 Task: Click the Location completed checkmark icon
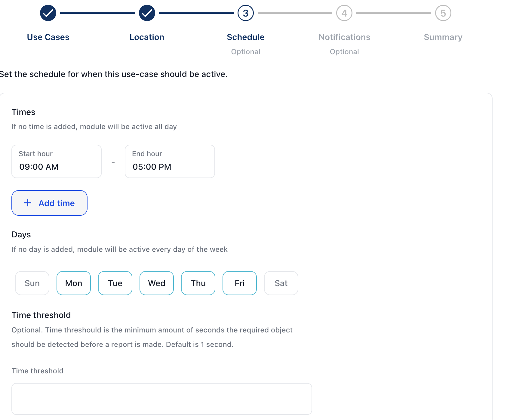[x=147, y=13]
